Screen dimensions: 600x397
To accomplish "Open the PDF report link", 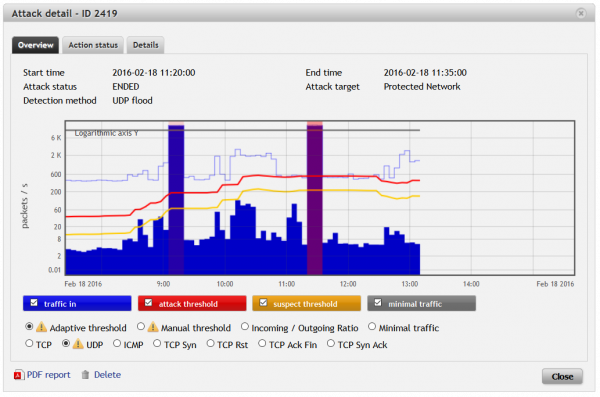I will point(48,375).
